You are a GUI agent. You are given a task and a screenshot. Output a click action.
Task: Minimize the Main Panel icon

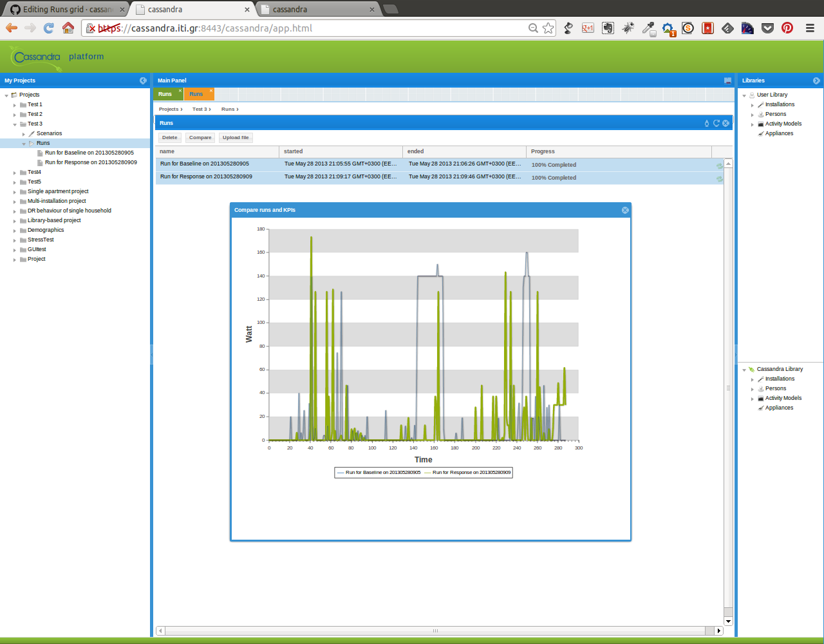(727, 80)
